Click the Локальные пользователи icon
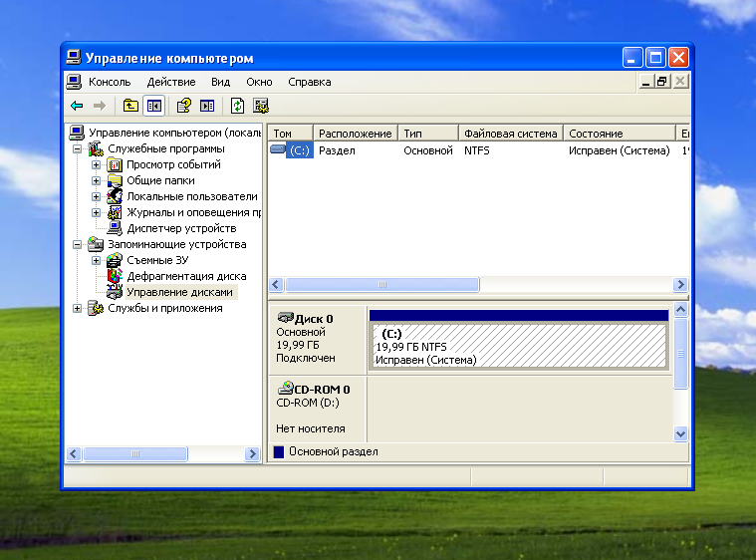The width and height of the screenshot is (756, 560). (x=115, y=196)
